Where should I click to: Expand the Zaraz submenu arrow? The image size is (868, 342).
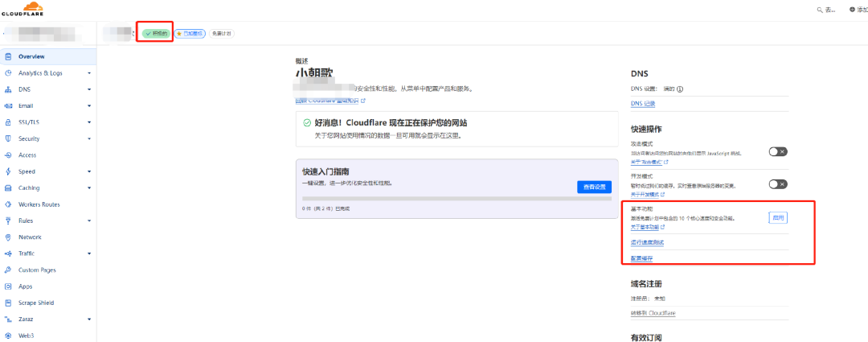click(89, 319)
